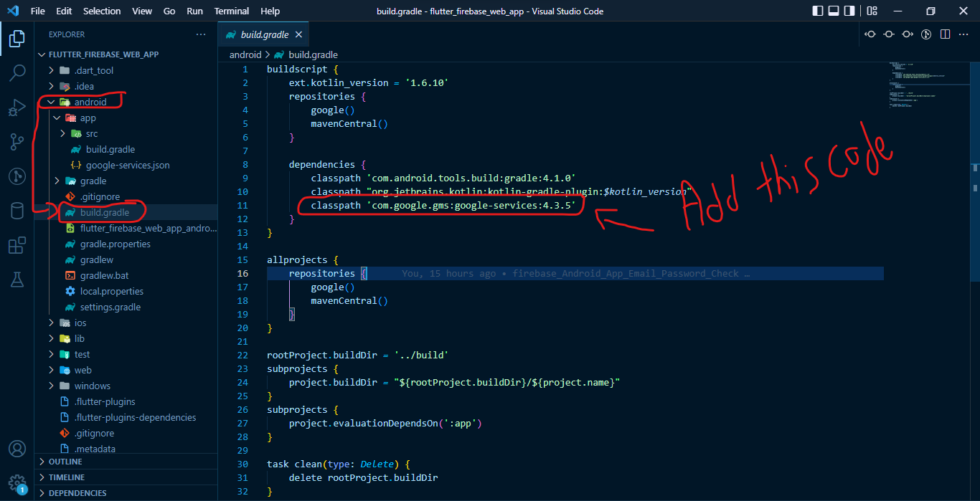Open Explorer Views and More Actions ellipsis
The width and height of the screenshot is (980, 501).
pos(201,34)
